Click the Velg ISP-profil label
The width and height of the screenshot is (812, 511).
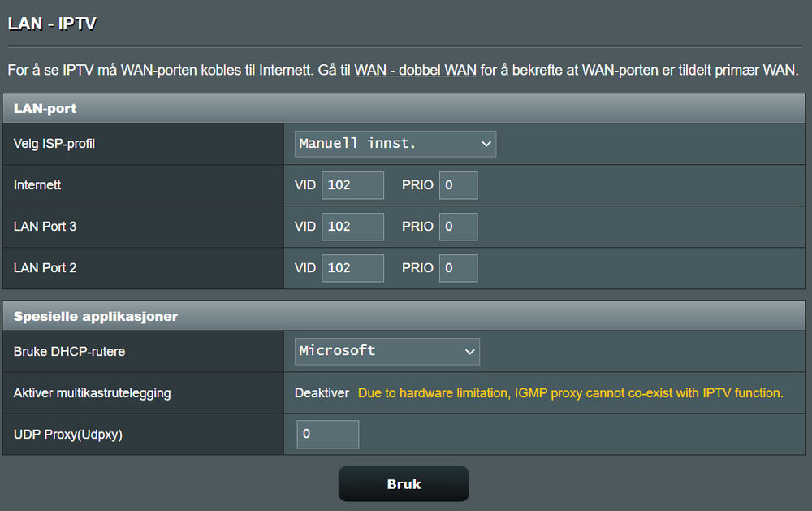(x=60, y=144)
